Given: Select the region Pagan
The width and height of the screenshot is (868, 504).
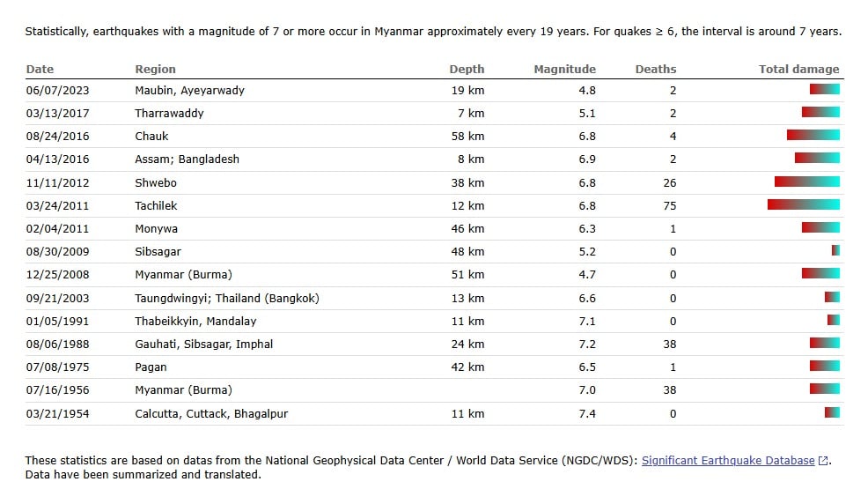Looking at the screenshot, I should [x=151, y=367].
